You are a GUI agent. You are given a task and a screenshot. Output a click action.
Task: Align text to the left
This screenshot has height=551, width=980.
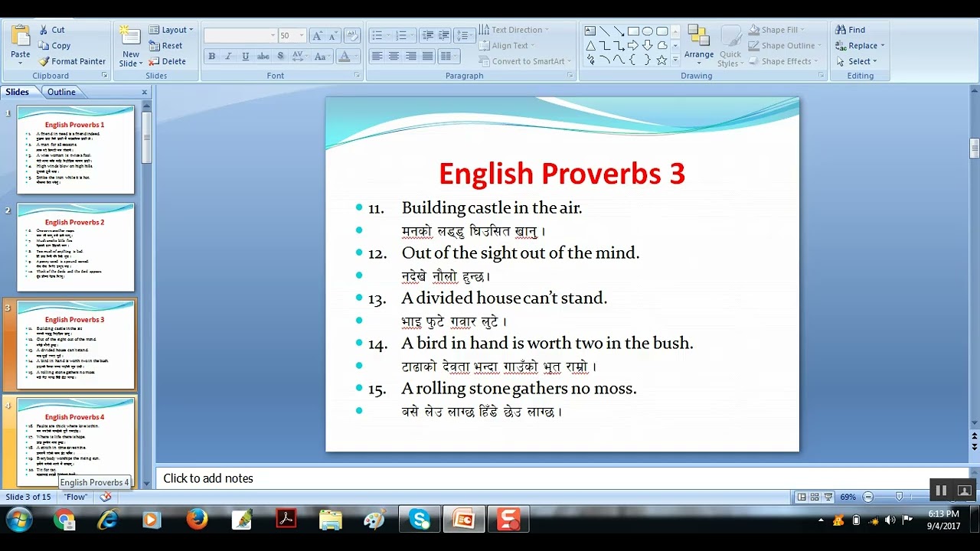pos(377,57)
